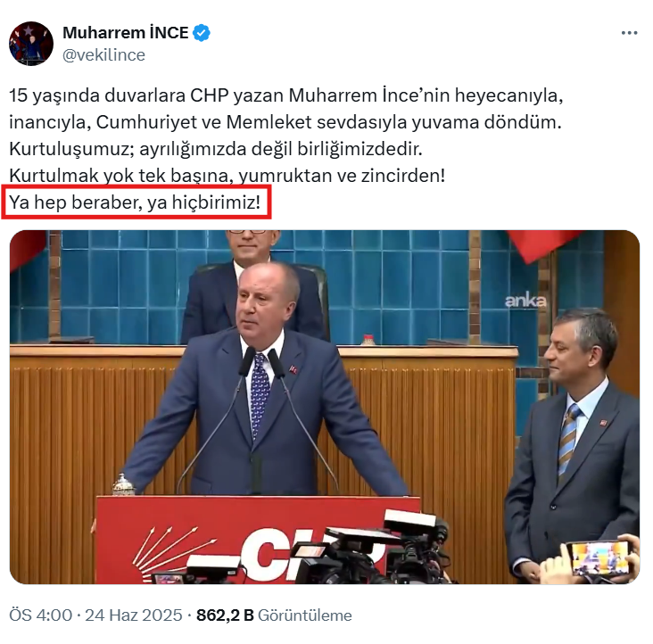The width and height of the screenshot is (653, 644).
Task: Click the tweet line starting "15 yaşında duvarlara"
Action: click(x=286, y=95)
